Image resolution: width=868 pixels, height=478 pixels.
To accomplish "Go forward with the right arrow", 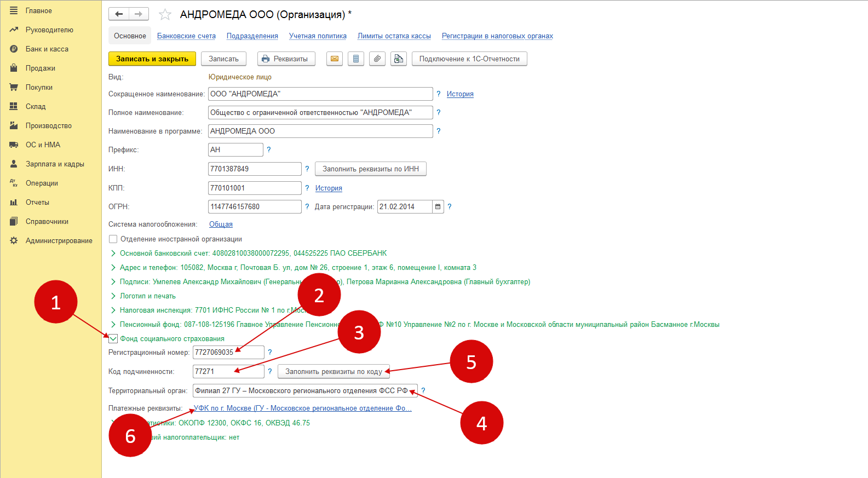I will (x=139, y=14).
